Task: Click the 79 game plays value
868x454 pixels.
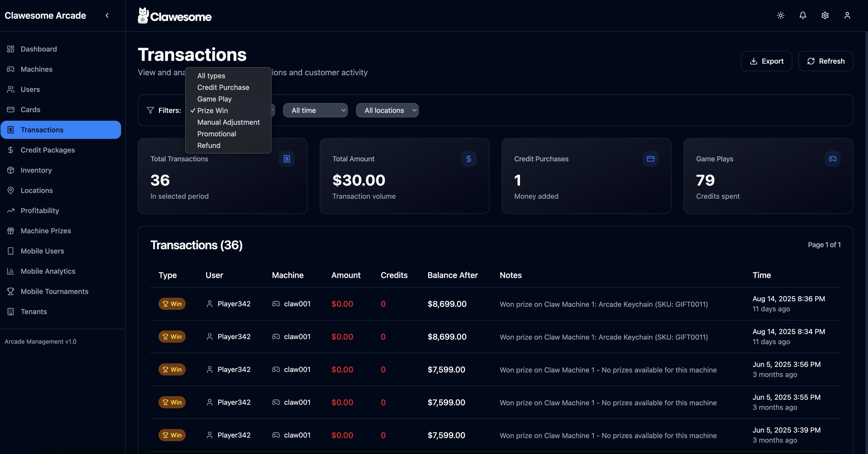Action: (x=705, y=180)
